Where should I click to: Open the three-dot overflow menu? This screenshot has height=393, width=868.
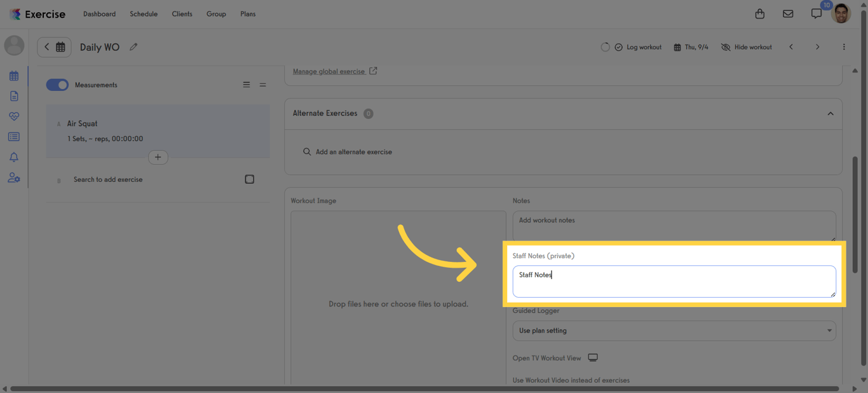844,46
